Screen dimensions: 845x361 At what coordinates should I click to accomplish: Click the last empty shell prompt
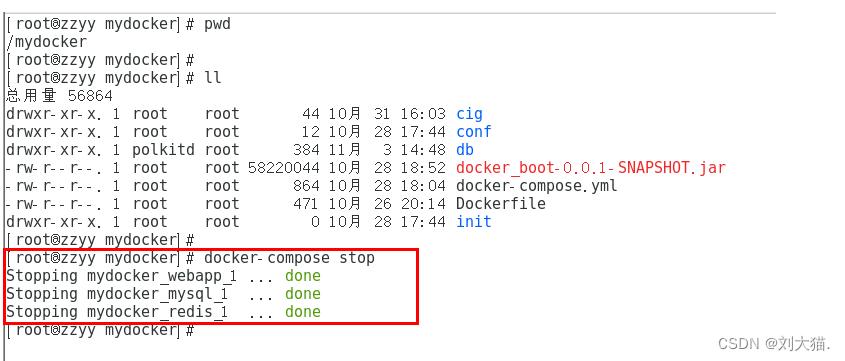click(100, 330)
